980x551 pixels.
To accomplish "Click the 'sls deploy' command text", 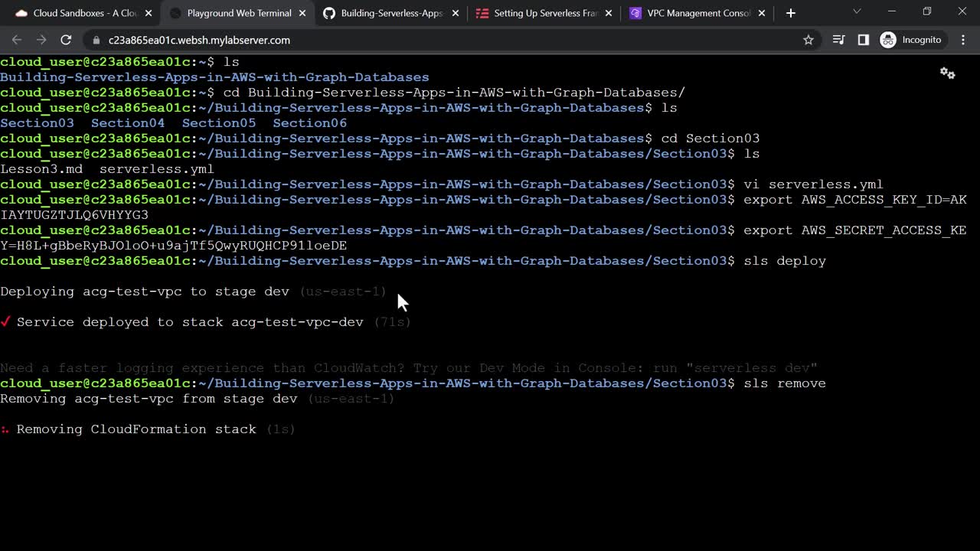I will [x=785, y=261].
